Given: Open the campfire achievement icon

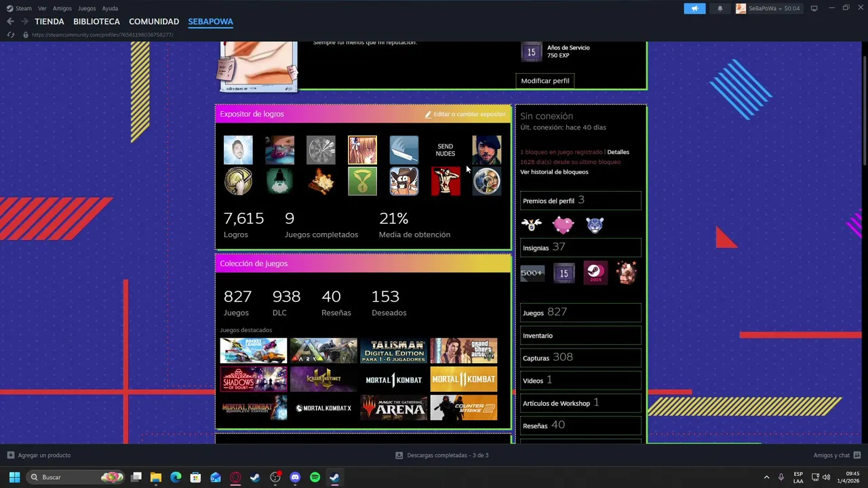Looking at the screenshot, I should [321, 181].
